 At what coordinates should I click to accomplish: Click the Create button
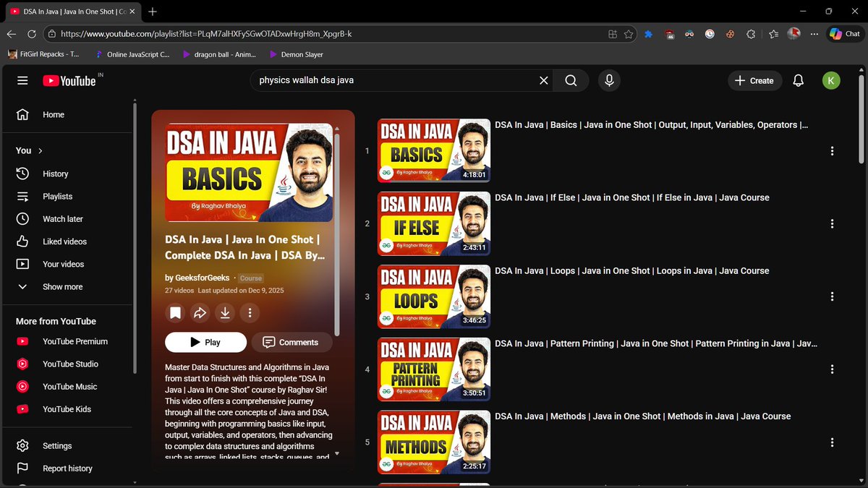754,81
